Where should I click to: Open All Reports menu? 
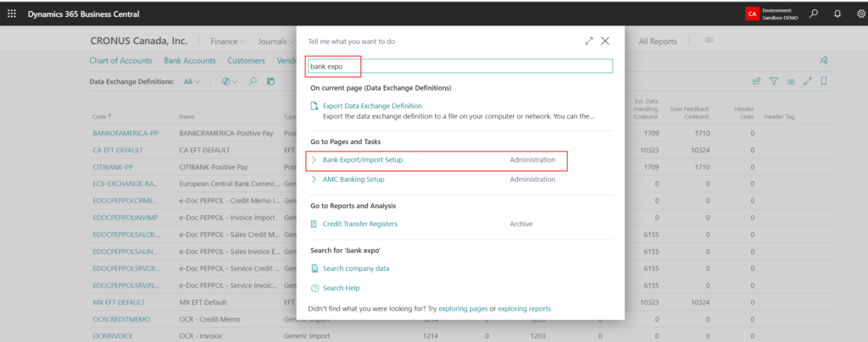[658, 41]
